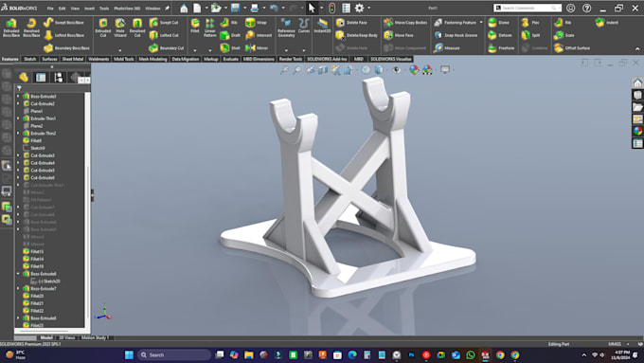
Task: Pick the Swept Cut tool
Action: click(164, 22)
